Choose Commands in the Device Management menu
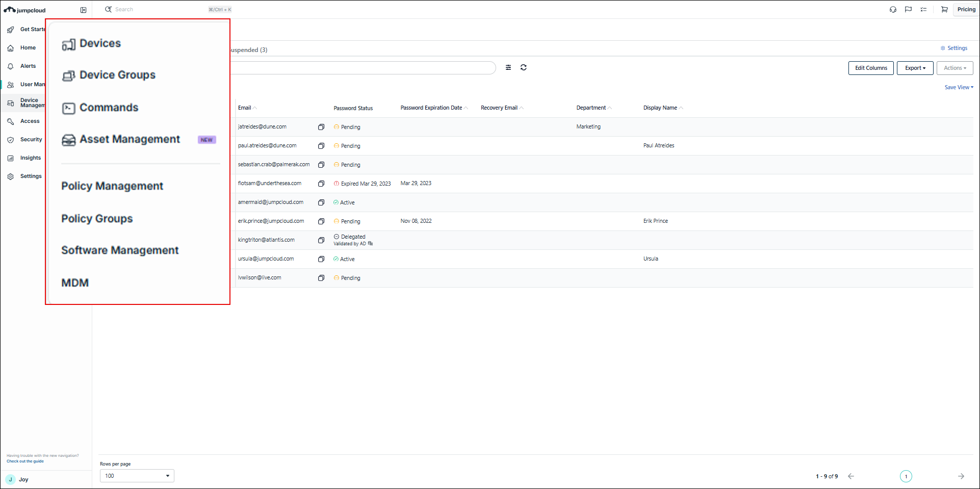 click(x=109, y=108)
